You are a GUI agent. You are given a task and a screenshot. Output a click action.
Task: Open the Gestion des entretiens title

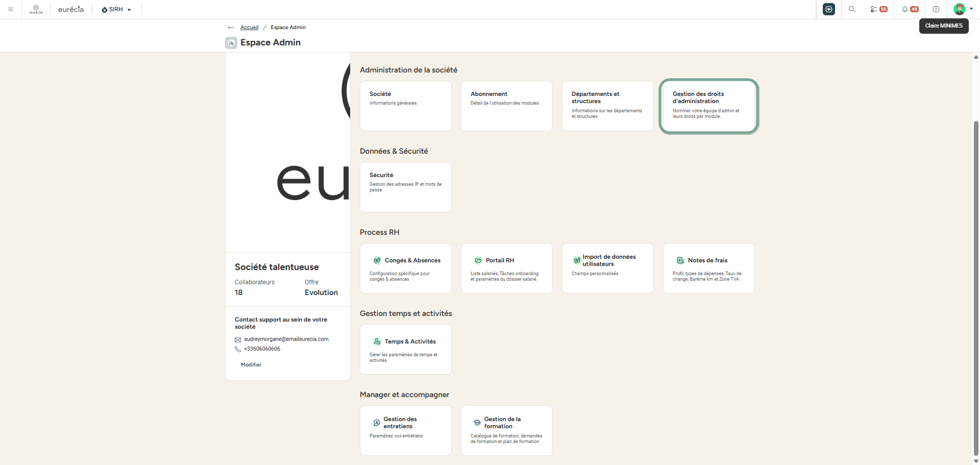[400, 423]
